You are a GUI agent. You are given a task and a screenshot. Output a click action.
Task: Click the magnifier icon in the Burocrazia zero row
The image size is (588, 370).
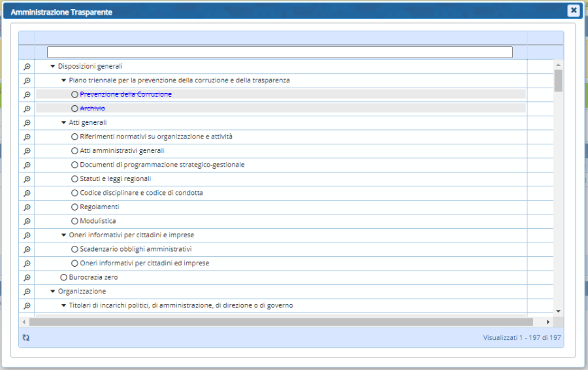[27, 278]
